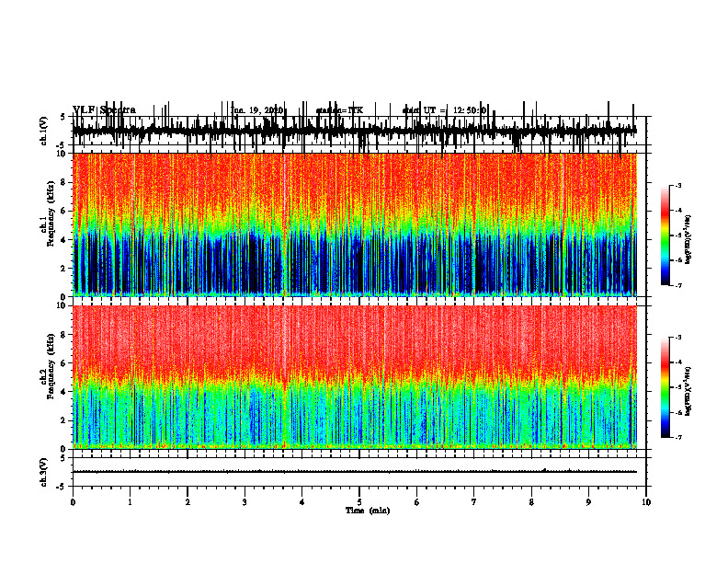Click the "VLF Spectra" title text
This screenshot has height=563, width=728.
tap(104, 110)
